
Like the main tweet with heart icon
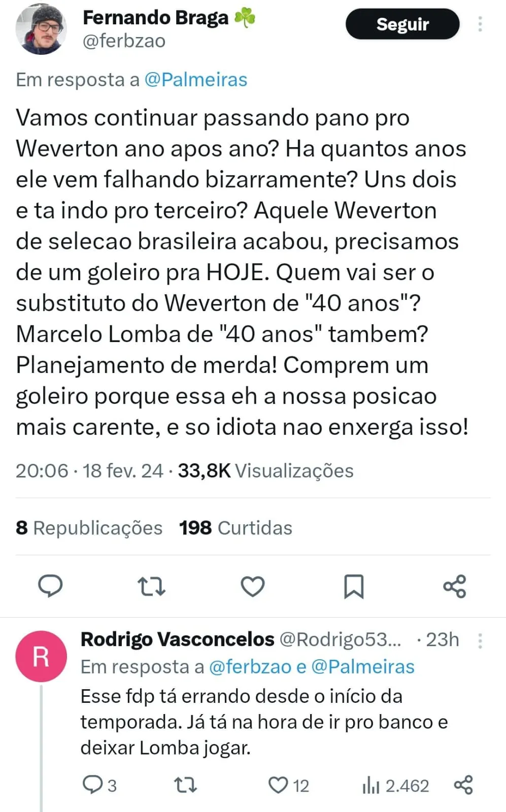(252, 586)
